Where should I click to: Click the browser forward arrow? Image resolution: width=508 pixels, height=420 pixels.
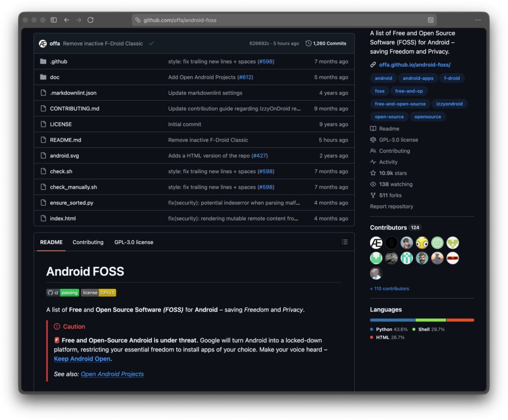tap(78, 20)
